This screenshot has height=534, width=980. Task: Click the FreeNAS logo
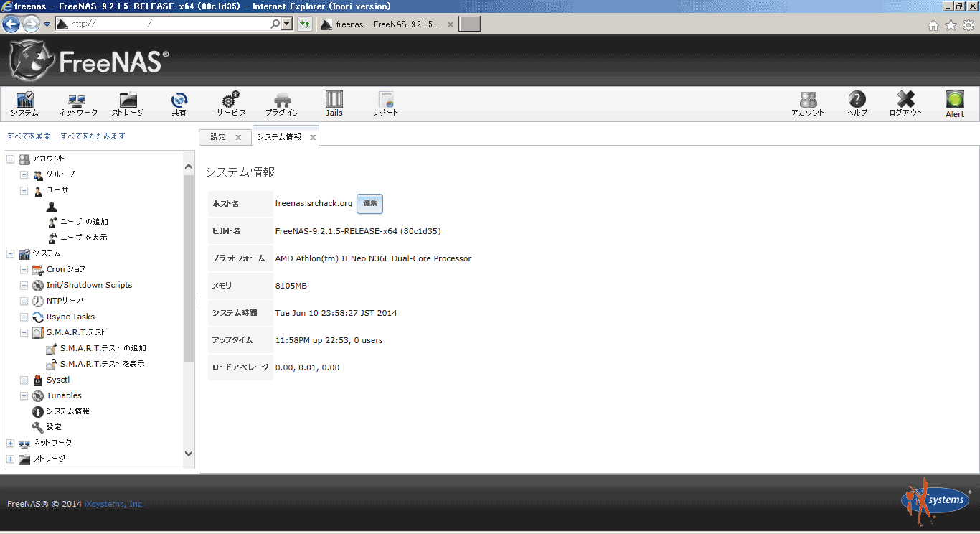[89, 61]
